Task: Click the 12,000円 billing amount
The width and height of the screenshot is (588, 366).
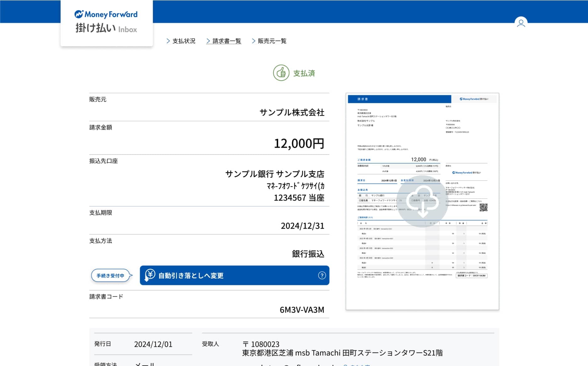Action: point(299,143)
